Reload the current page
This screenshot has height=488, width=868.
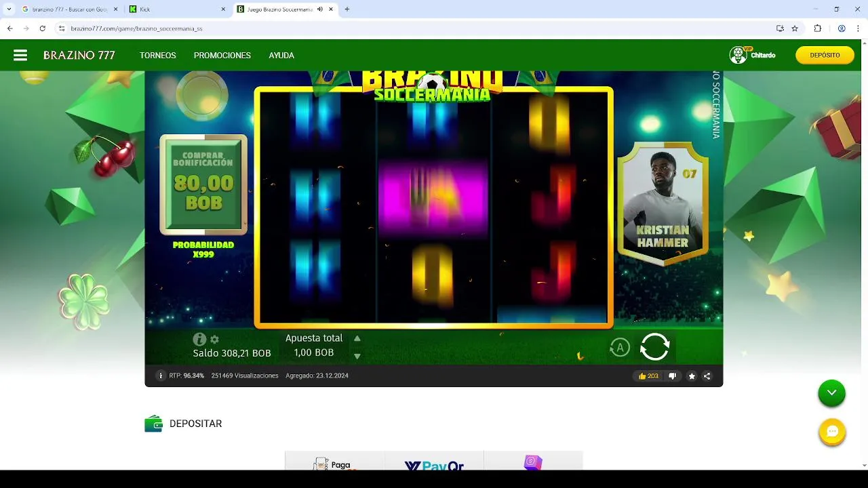tap(42, 28)
